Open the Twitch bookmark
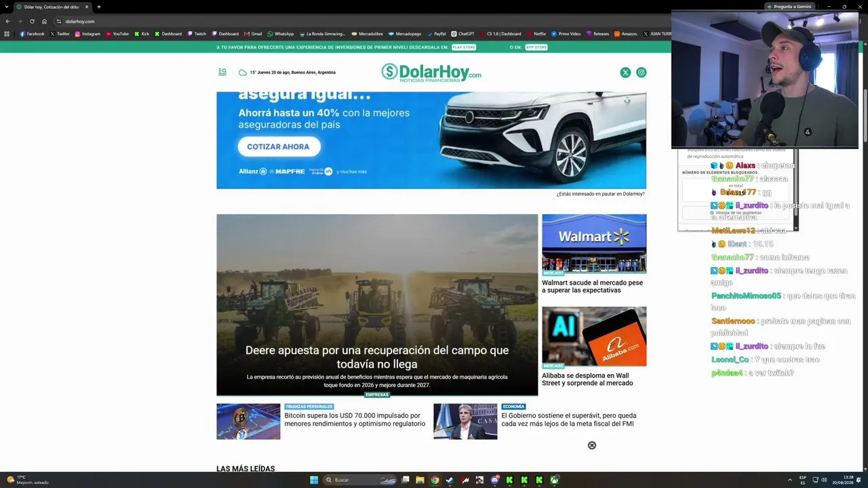The image size is (868, 488). (197, 34)
